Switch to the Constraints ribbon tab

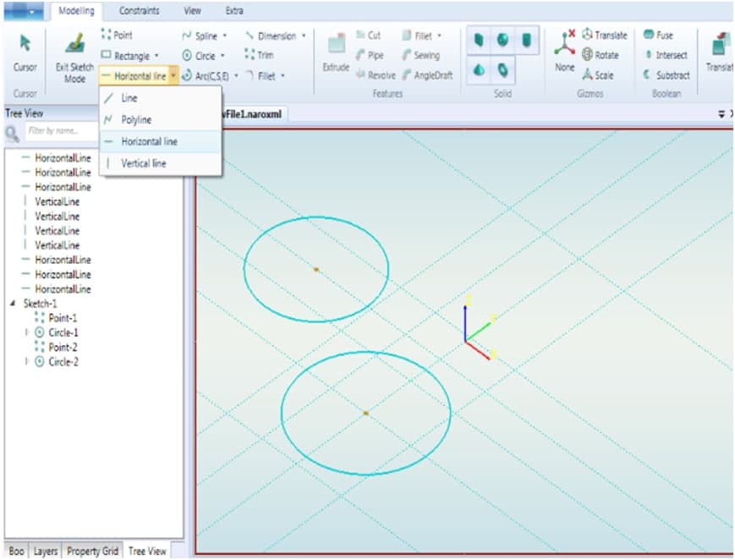[x=139, y=11]
